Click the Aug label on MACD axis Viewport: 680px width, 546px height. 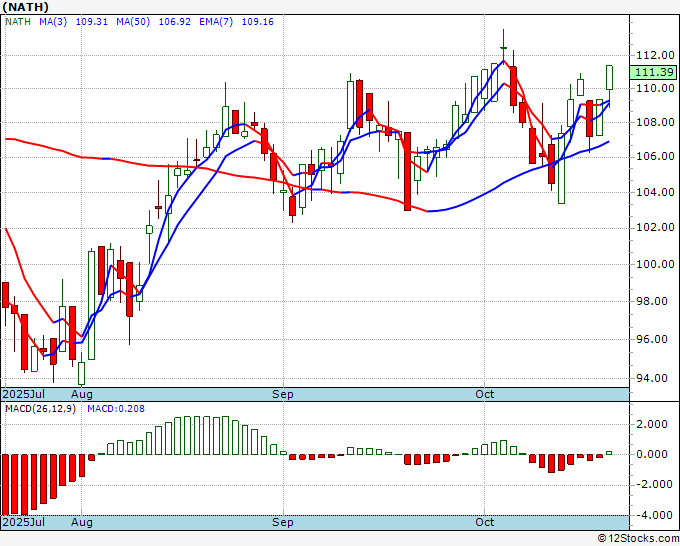tap(82, 522)
